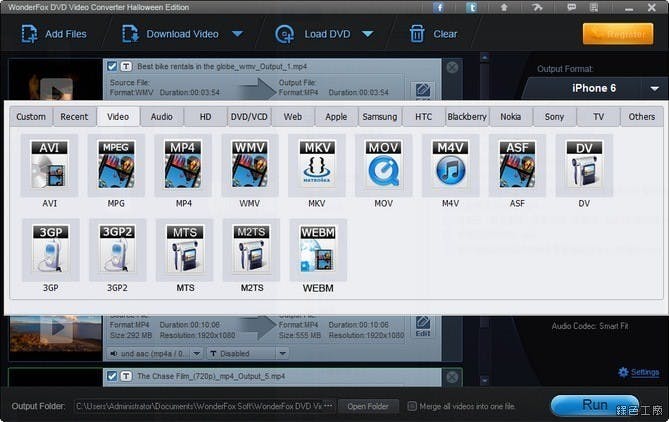Select the MOV QuickTime format
The height and width of the screenshot is (422, 669).
(x=384, y=166)
